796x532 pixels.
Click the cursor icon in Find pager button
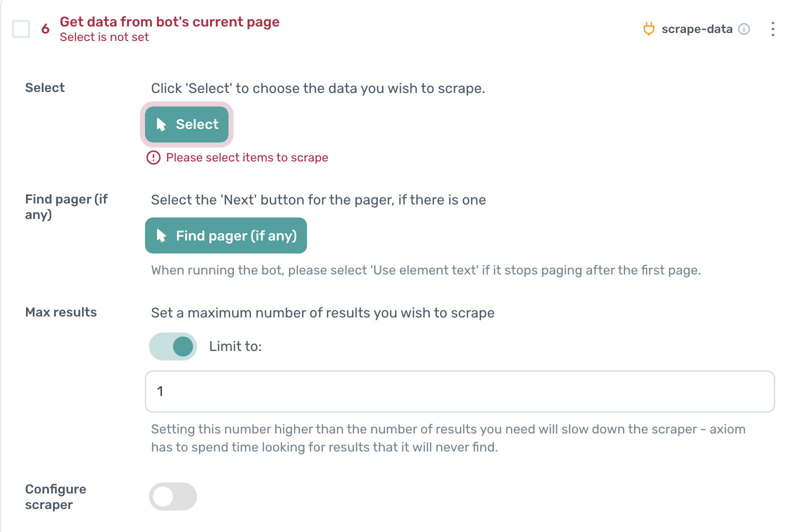pyautogui.click(x=161, y=235)
